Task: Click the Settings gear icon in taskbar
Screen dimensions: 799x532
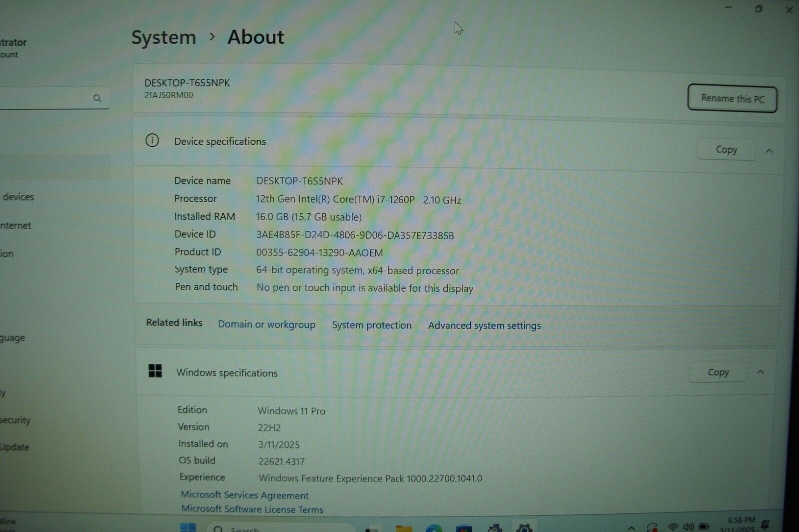Action: pos(524,528)
